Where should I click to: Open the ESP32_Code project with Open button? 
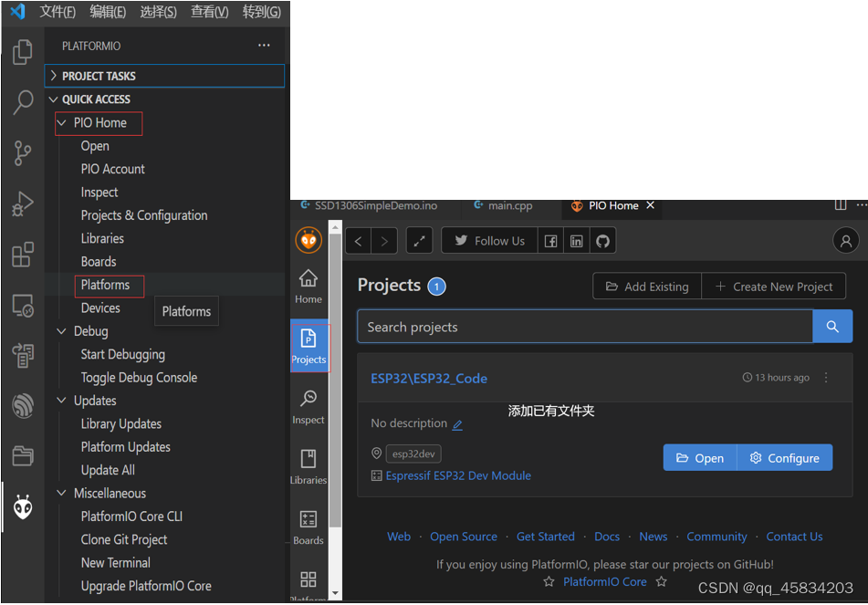(700, 458)
